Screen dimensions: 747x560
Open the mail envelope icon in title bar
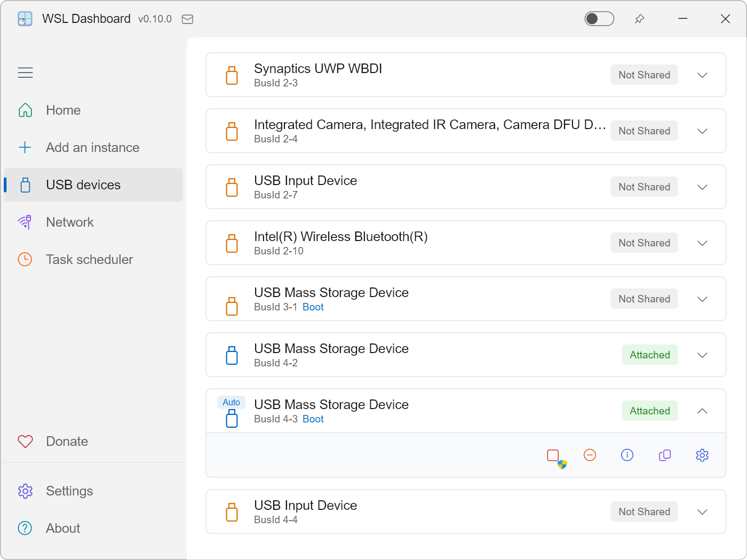pos(187,19)
